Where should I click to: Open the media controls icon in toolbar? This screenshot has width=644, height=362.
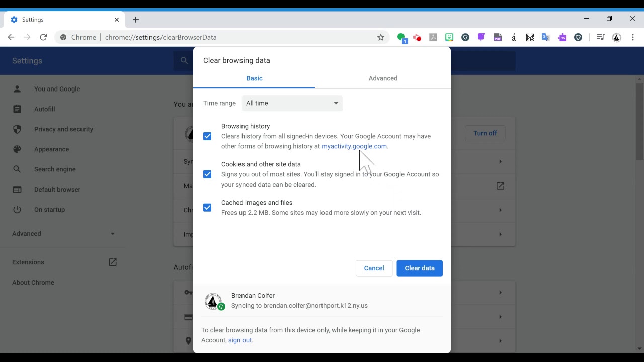click(x=600, y=37)
